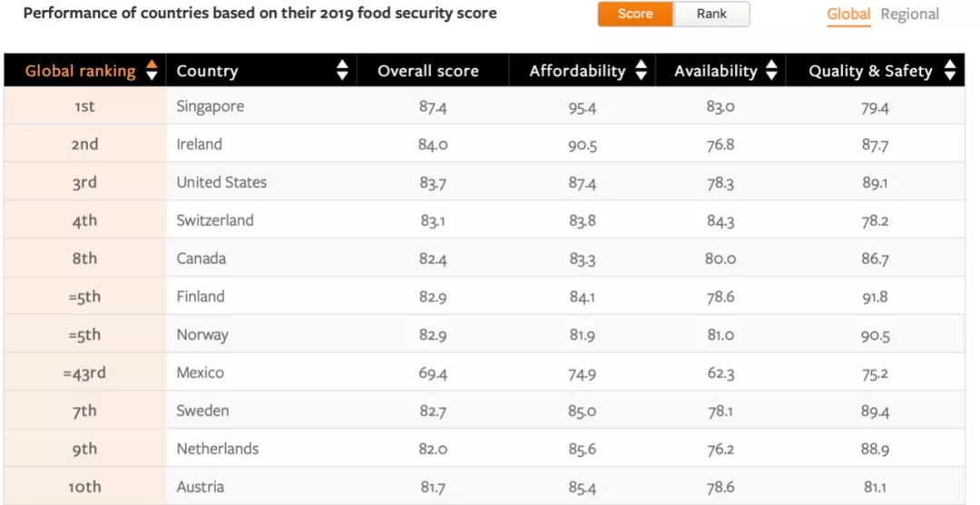Switch the view toggle to Rank
980x505 pixels.
[x=712, y=15]
